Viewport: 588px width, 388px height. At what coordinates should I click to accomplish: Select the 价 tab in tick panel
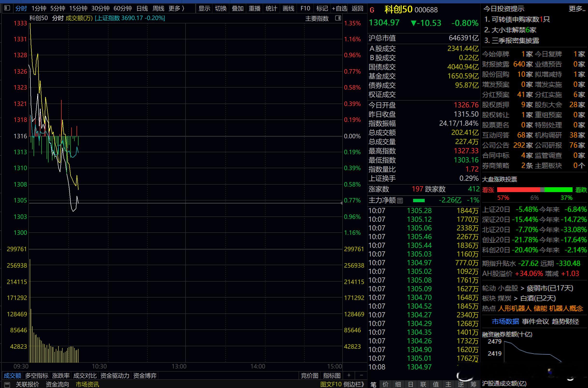click(x=385, y=384)
